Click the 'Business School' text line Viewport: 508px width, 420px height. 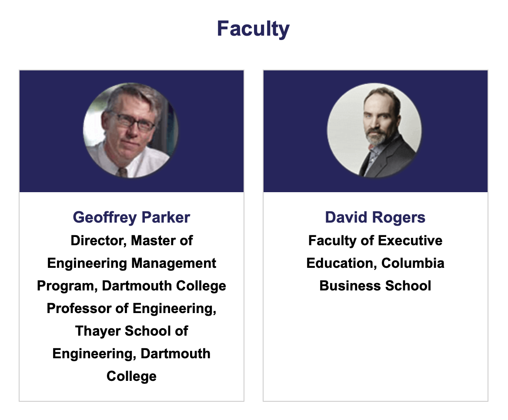point(375,286)
